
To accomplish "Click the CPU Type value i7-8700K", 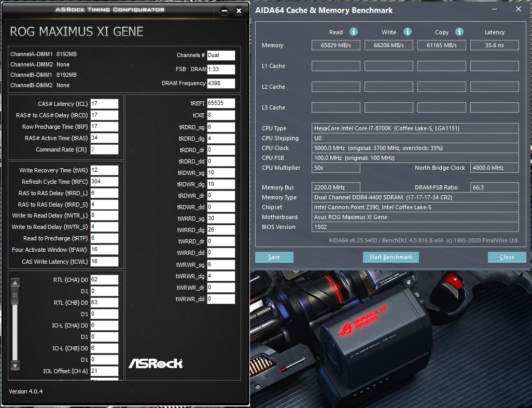I will tap(415, 128).
